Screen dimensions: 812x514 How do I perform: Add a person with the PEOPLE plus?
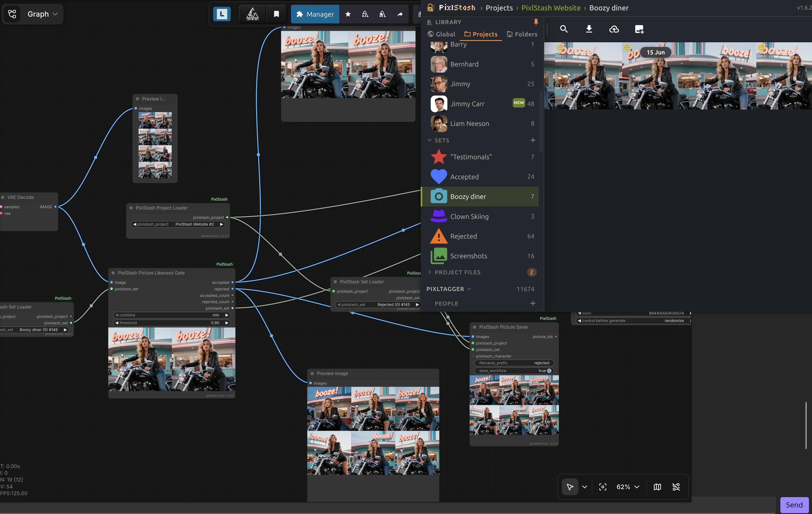coord(533,303)
